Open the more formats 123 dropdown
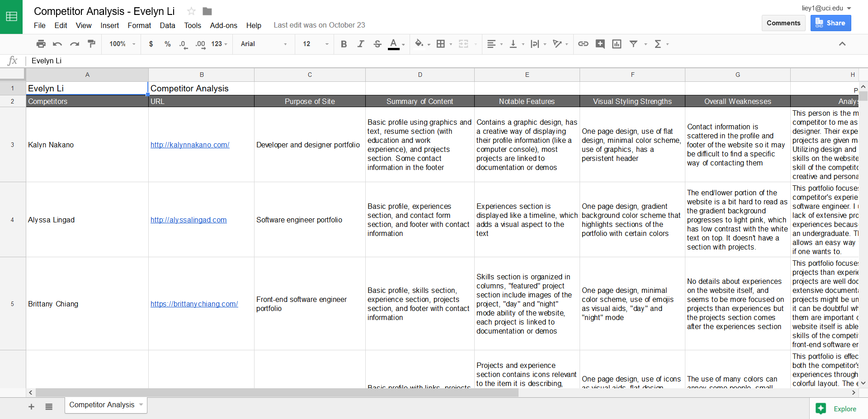868x419 pixels. [219, 44]
